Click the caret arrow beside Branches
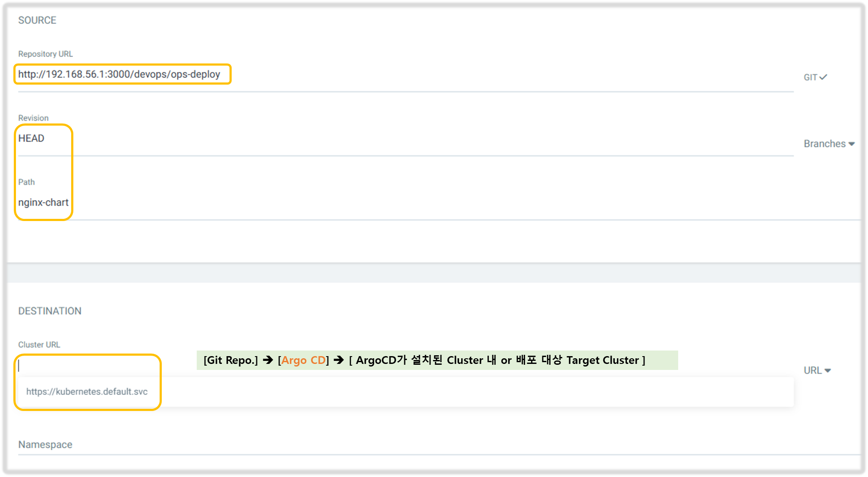Screen dimensions: 868x477 (x=851, y=144)
